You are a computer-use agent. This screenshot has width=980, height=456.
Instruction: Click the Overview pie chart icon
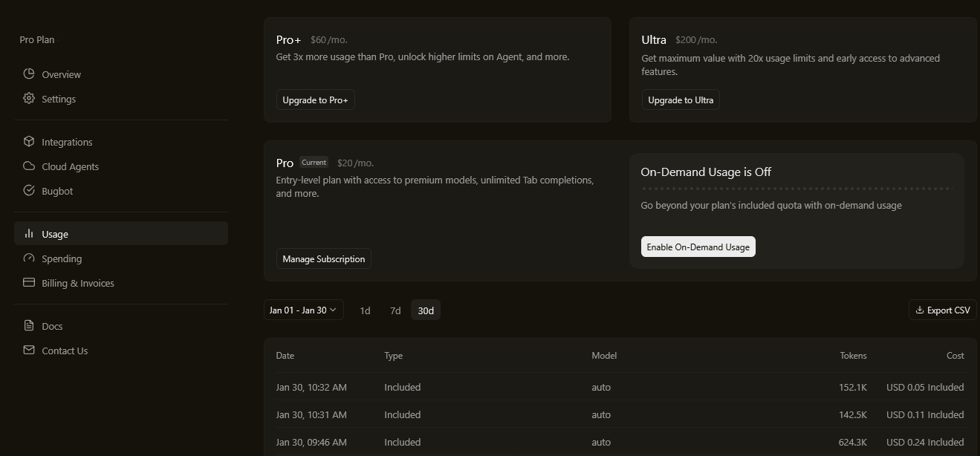click(x=29, y=74)
